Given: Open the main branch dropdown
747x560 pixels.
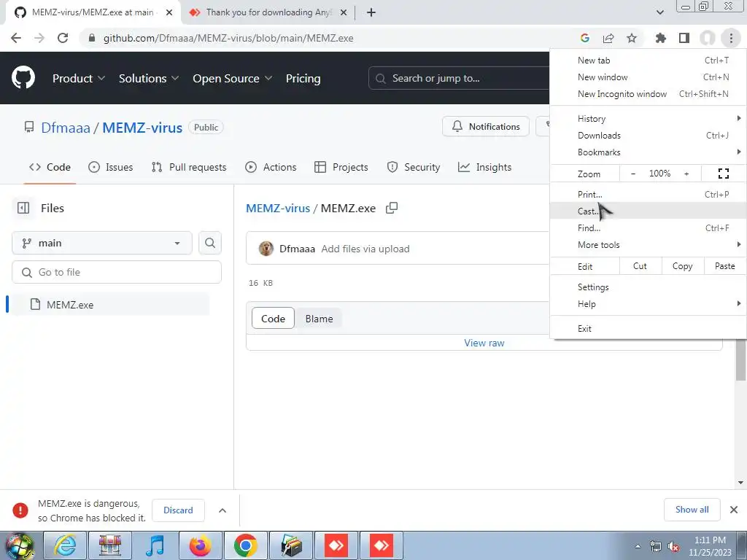Looking at the screenshot, I should tap(102, 243).
